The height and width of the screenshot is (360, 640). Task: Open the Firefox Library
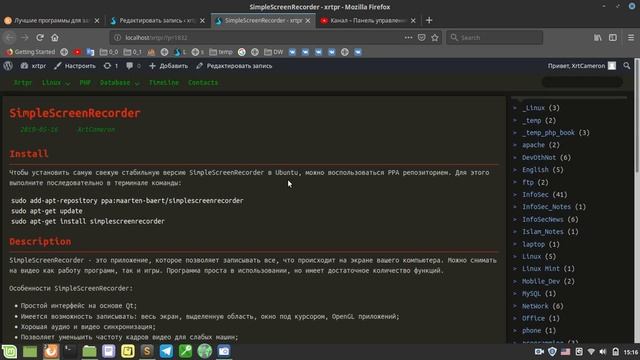point(598,38)
